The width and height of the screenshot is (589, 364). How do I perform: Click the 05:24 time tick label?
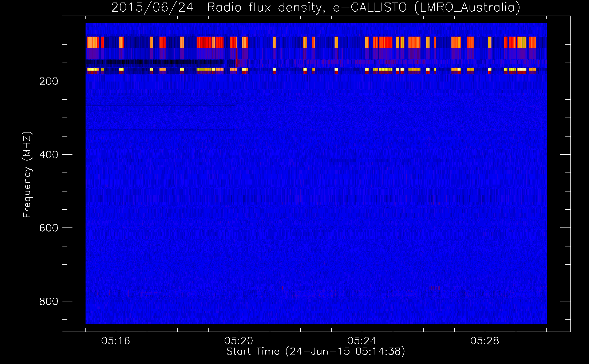coord(362,341)
